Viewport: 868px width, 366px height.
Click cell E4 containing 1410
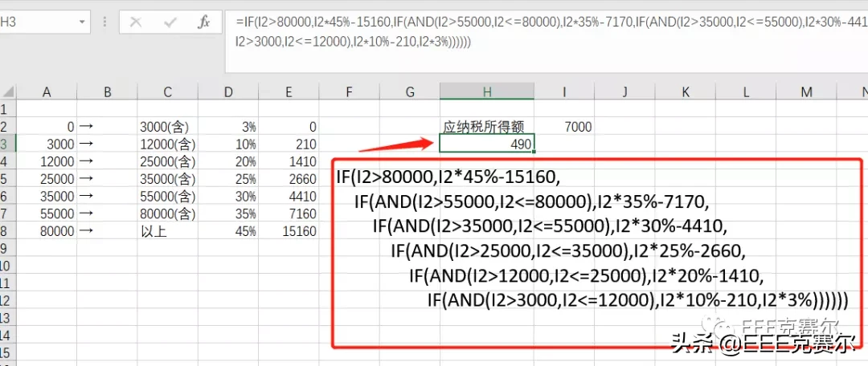(x=289, y=161)
